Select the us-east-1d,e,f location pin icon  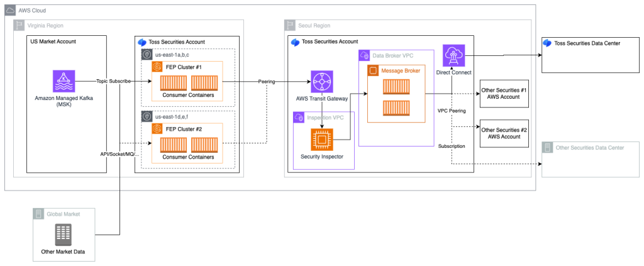pyautogui.click(x=147, y=116)
